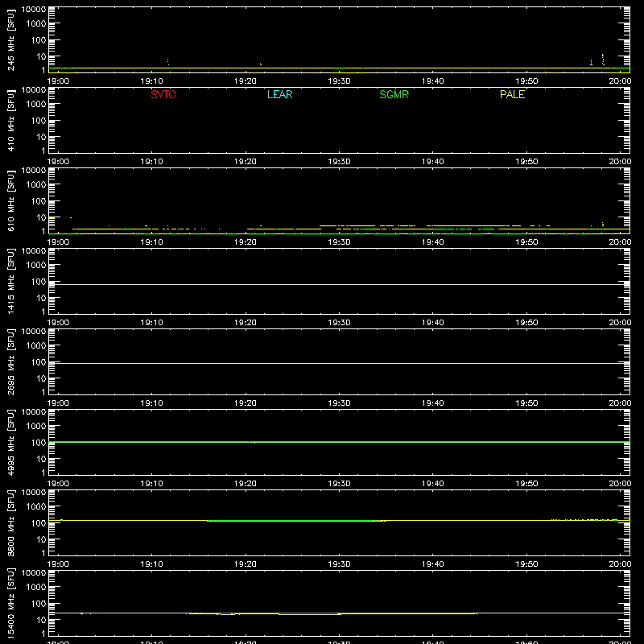The height and width of the screenshot is (644, 644).
Task: Click the 19:00 time label under the 8800 MHz plot
Action: (58, 564)
